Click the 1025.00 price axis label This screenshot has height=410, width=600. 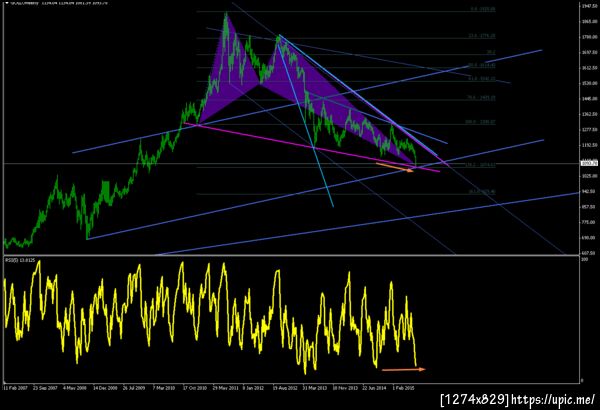(x=590, y=176)
